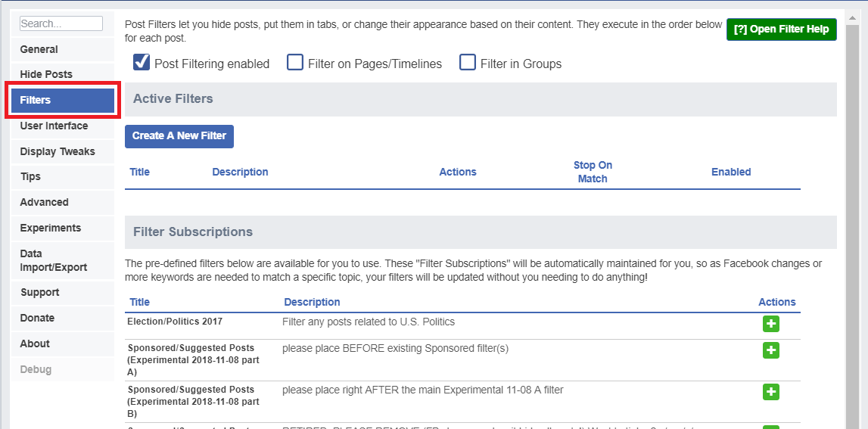Viewport: 868px width, 429px height.
Task: Uncheck Post Filtering enabled checkbox
Action: coord(142,63)
